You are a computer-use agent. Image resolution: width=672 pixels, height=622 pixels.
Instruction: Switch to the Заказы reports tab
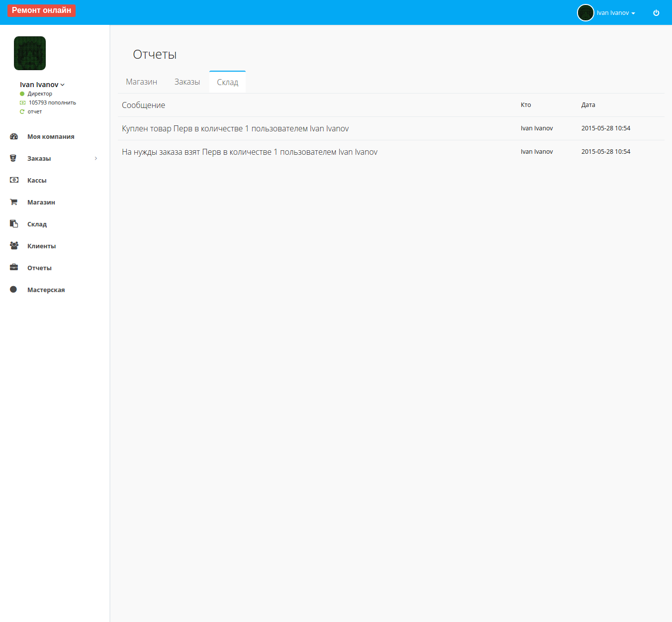tap(187, 82)
